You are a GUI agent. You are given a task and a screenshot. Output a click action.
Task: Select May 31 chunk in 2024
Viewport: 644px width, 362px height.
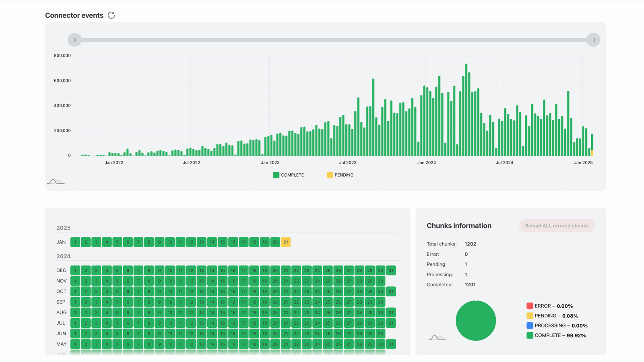[390, 344]
